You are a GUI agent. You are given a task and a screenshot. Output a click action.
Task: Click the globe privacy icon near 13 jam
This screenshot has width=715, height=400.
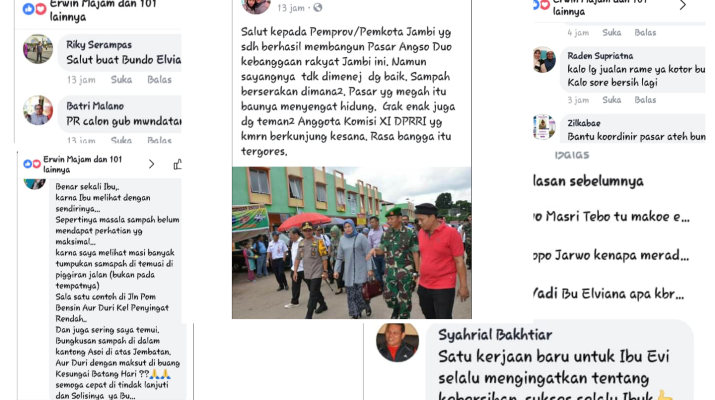tap(318, 7)
